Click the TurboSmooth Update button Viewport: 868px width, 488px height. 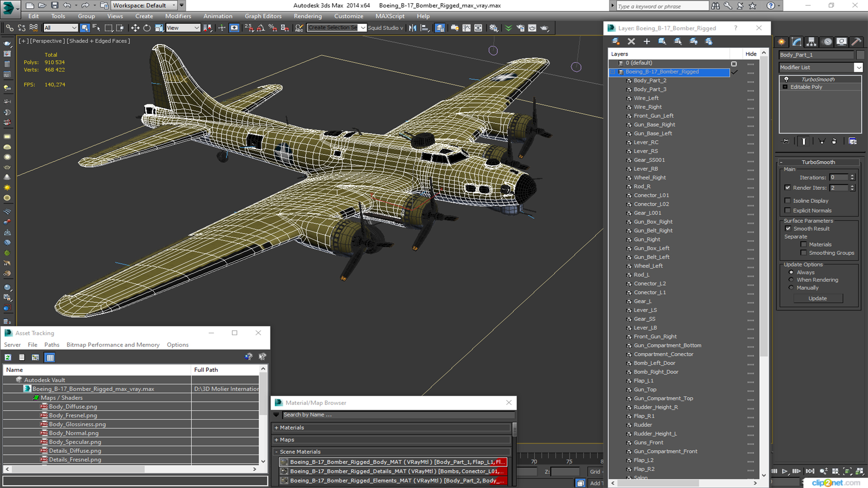pos(817,298)
